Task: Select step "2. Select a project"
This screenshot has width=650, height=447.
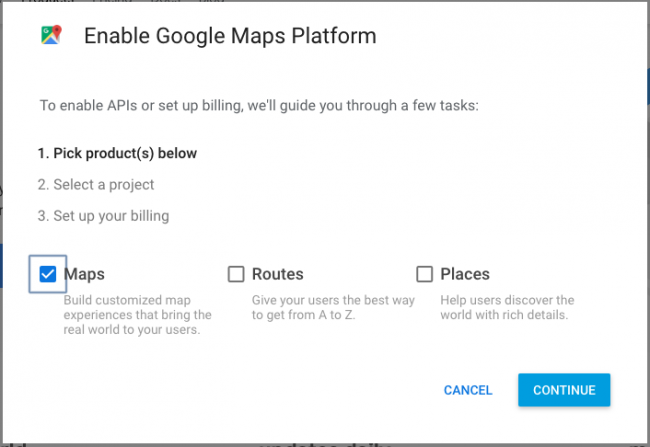Action: [96, 185]
